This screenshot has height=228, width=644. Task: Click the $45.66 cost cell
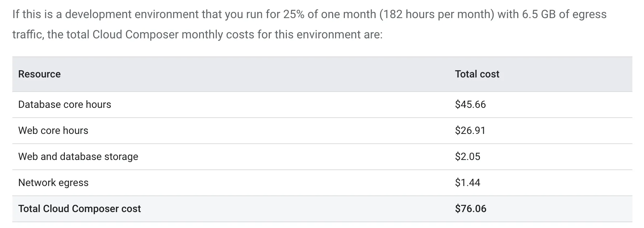(x=470, y=105)
